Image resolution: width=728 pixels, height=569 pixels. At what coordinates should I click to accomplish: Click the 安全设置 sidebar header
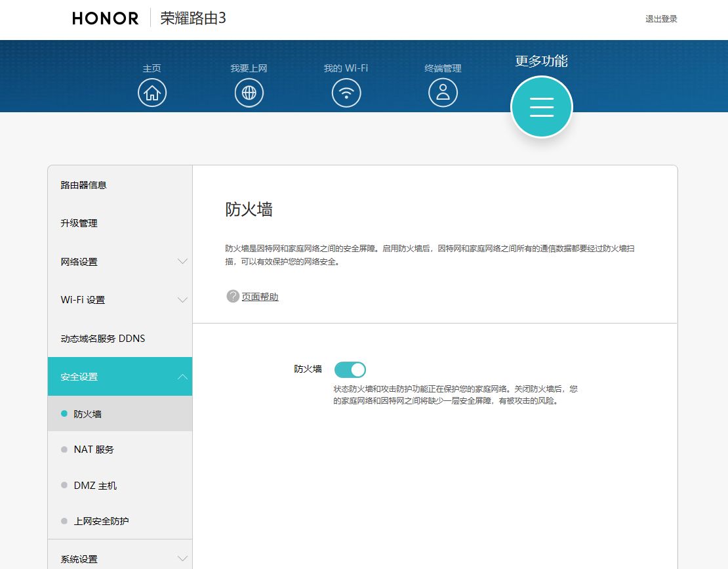click(120, 377)
